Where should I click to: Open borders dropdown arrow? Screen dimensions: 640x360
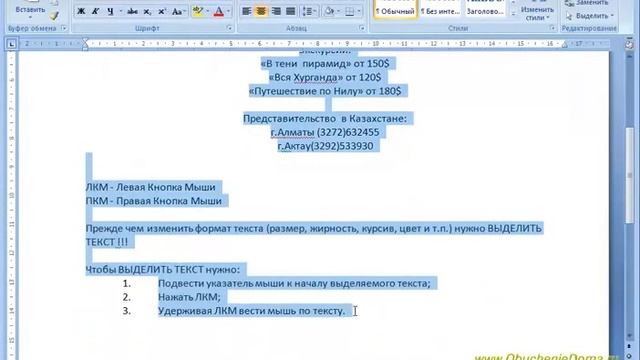tap(359, 11)
